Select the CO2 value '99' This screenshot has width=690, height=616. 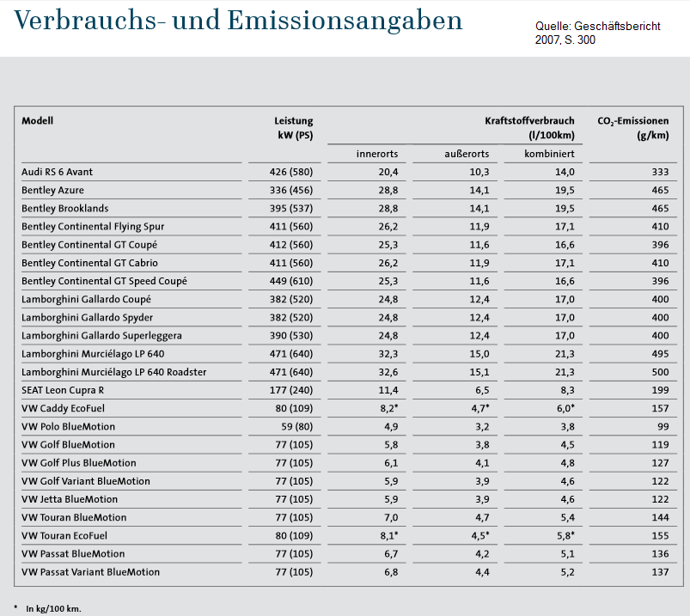coord(663,427)
